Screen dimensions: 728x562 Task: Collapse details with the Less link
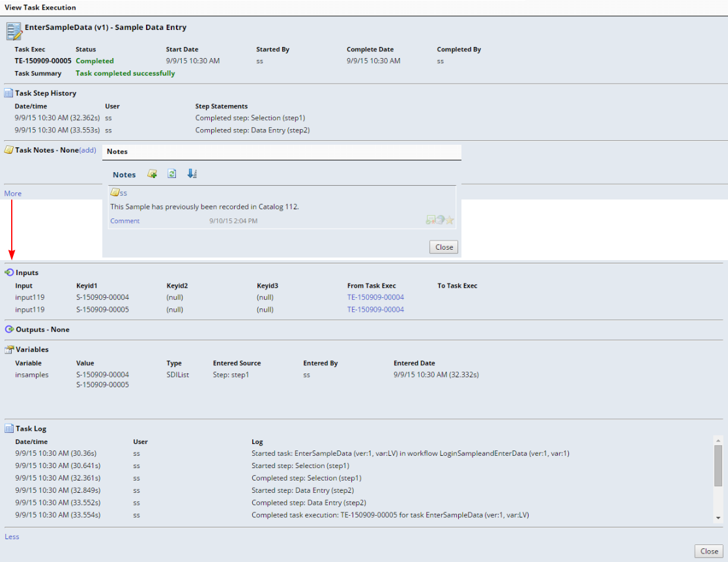12,537
